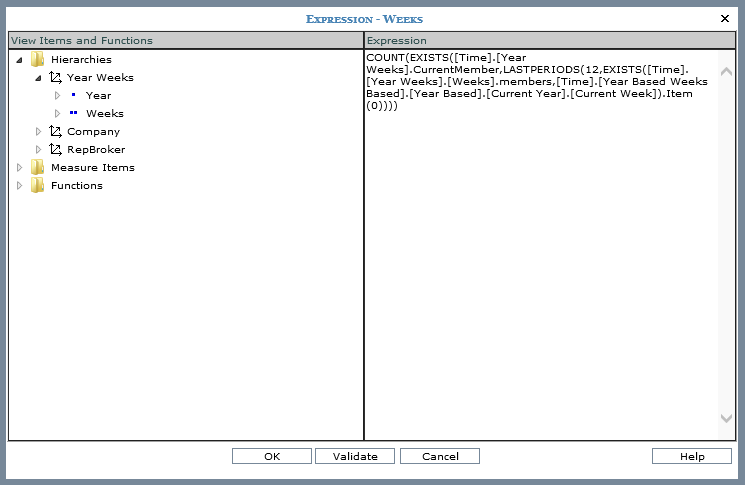Click the Hierarchies folder icon

[x=38, y=60]
